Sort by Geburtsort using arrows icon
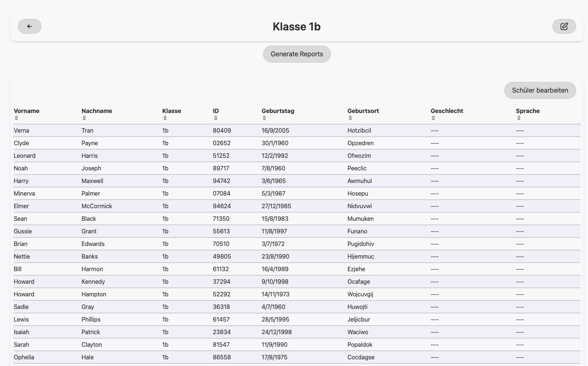 coord(350,118)
